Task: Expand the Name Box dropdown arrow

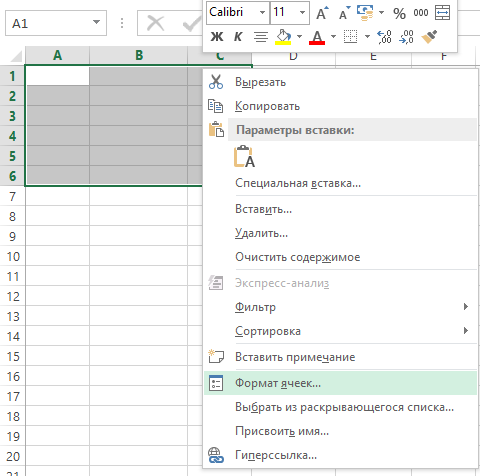Action: pos(96,22)
